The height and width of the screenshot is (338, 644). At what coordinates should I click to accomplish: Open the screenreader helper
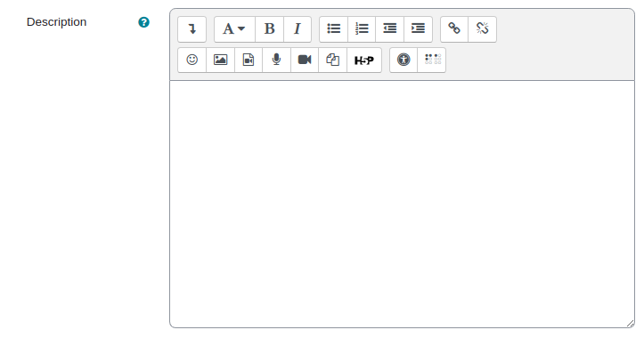(432, 60)
